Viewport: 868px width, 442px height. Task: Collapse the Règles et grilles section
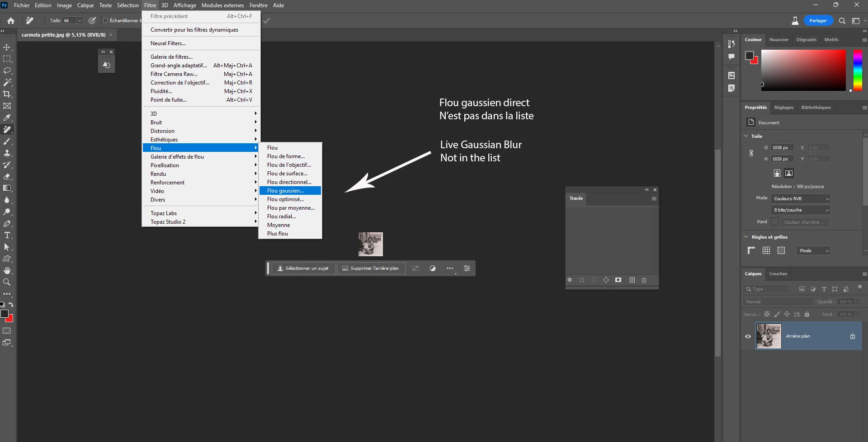[746, 237]
